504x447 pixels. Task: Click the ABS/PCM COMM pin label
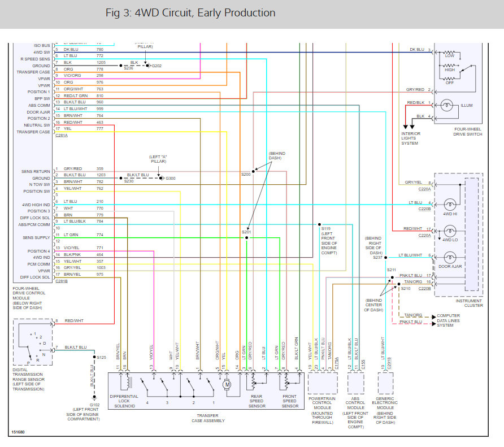tap(34, 225)
